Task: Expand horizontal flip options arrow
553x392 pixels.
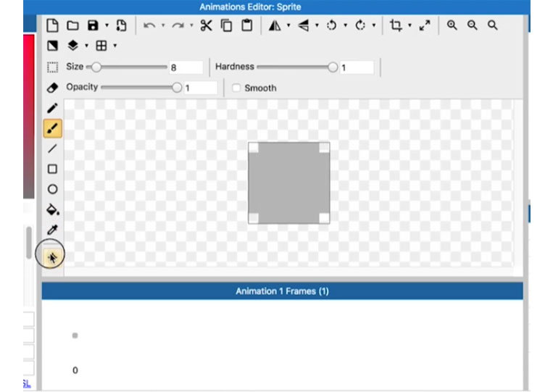Action: (x=288, y=25)
